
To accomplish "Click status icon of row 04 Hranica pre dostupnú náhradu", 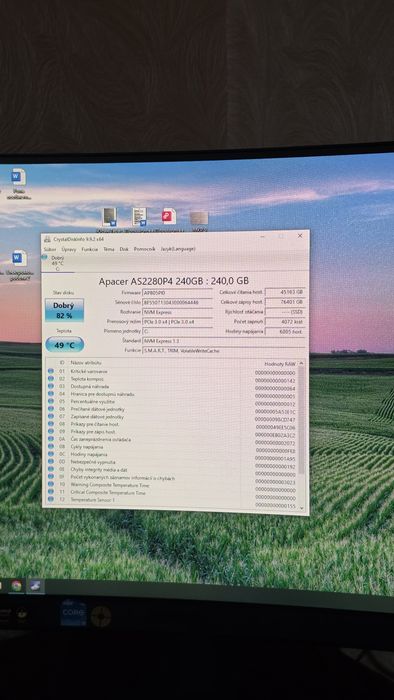I will click(x=51, y=394).
